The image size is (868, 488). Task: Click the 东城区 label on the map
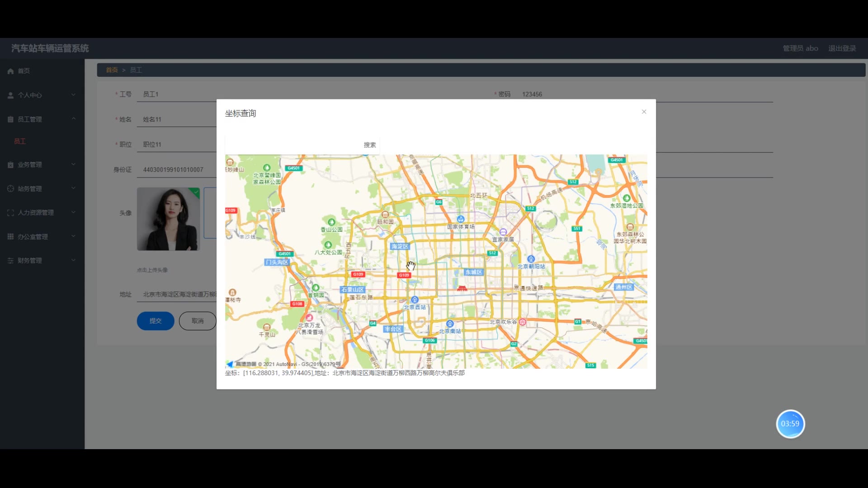click(x=474, y=272)
